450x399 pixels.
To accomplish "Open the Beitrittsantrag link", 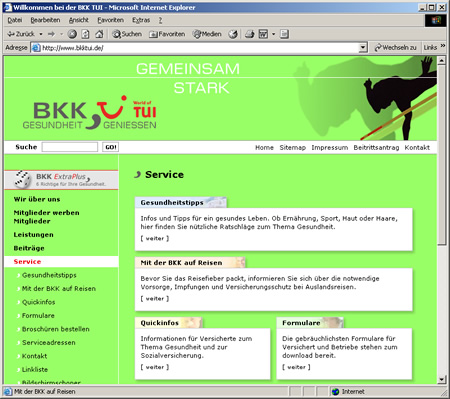I will (376, 148).
